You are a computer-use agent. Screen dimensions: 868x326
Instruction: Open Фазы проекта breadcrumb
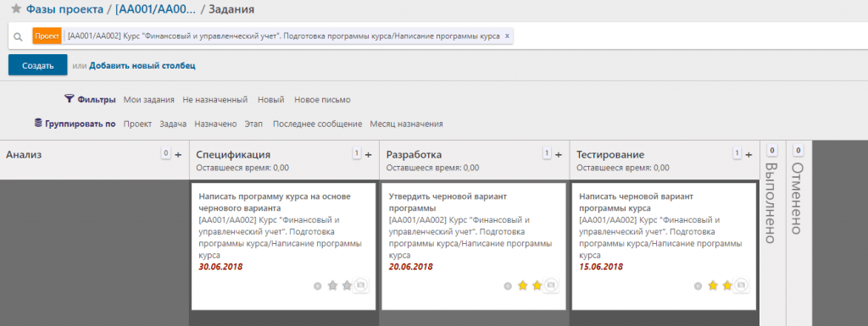click(x=64, y=9)
